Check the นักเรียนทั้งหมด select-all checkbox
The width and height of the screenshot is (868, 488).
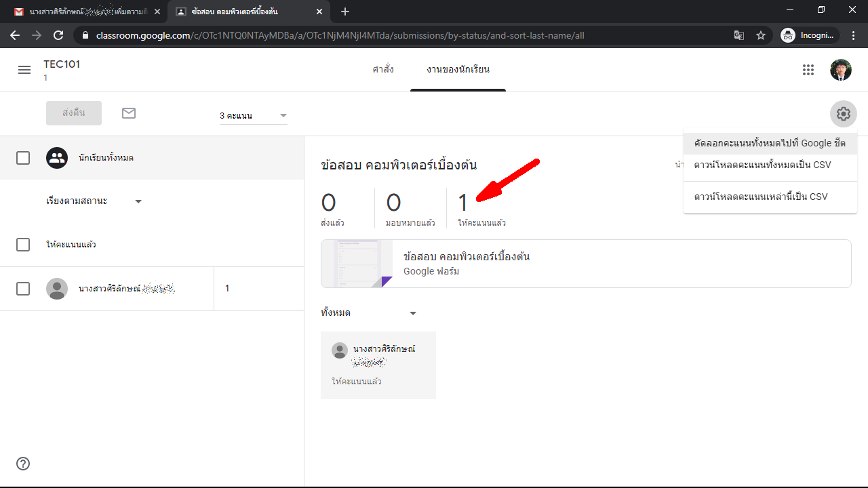[23, 158]
